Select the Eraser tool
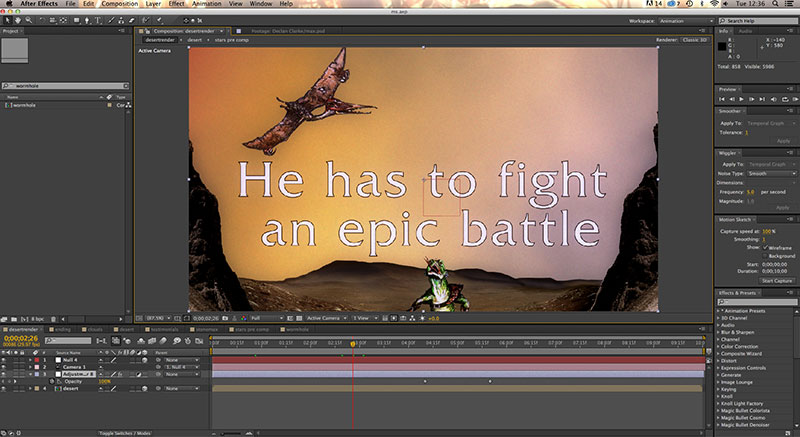This screenshot has width=800, height=437. pos(132,19)
